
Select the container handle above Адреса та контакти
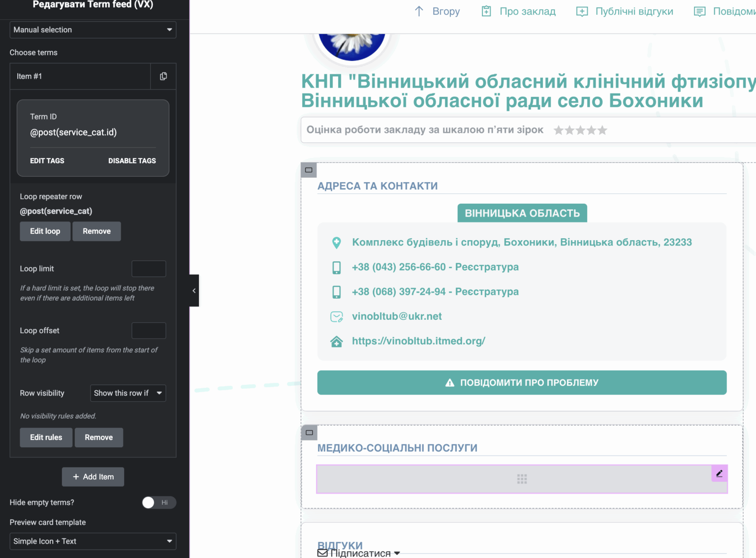tap(309, 170)
